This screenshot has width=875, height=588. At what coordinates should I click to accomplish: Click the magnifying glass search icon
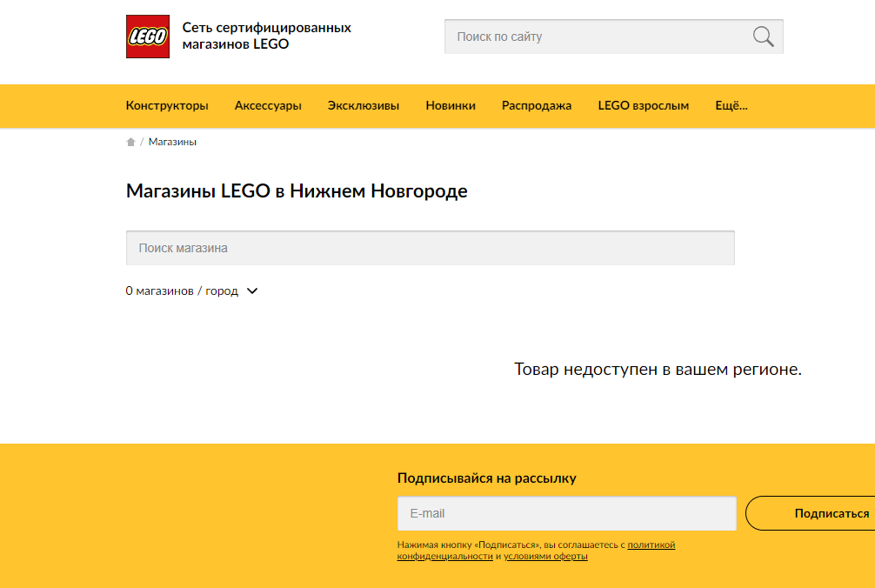[x=763, y=37]
